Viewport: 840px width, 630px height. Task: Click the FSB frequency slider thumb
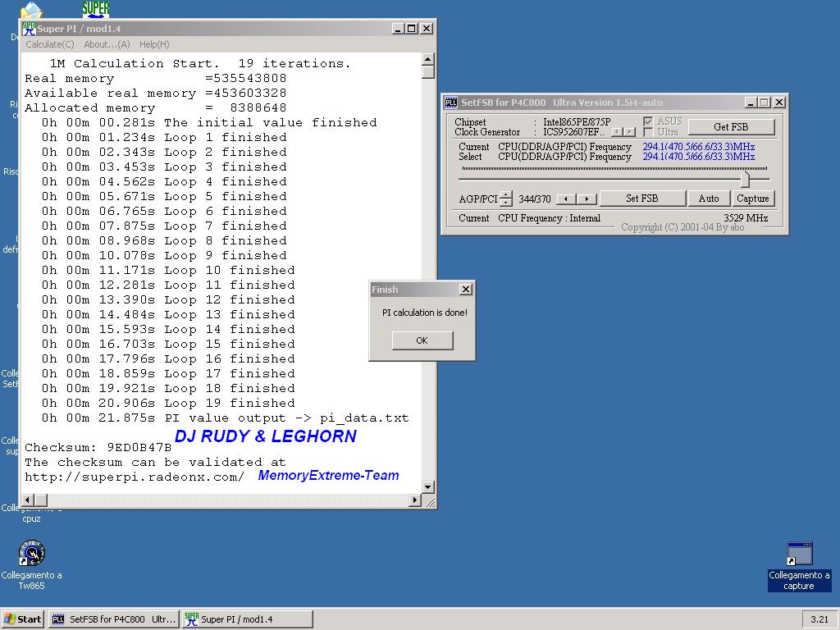745,178
